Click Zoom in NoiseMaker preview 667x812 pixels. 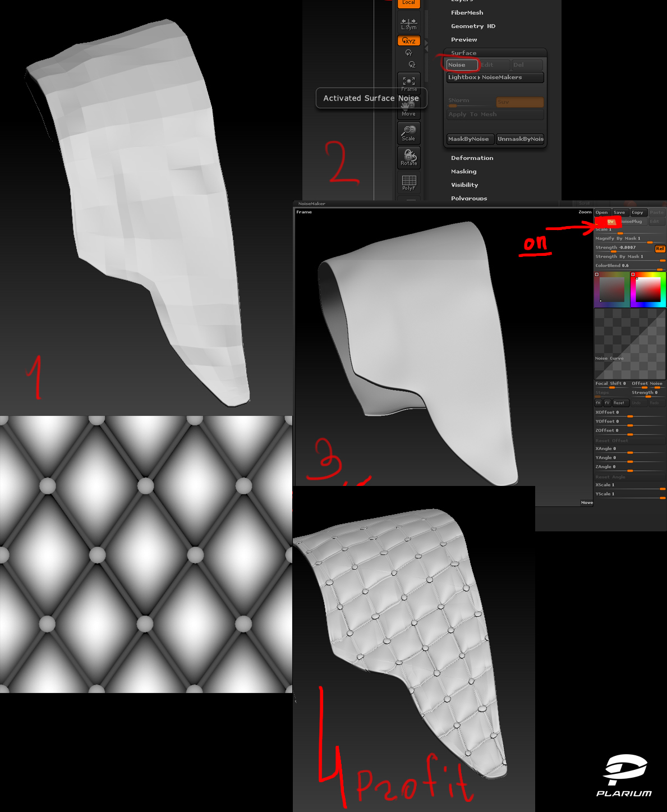pyautogui.click(x=585, y=212)
